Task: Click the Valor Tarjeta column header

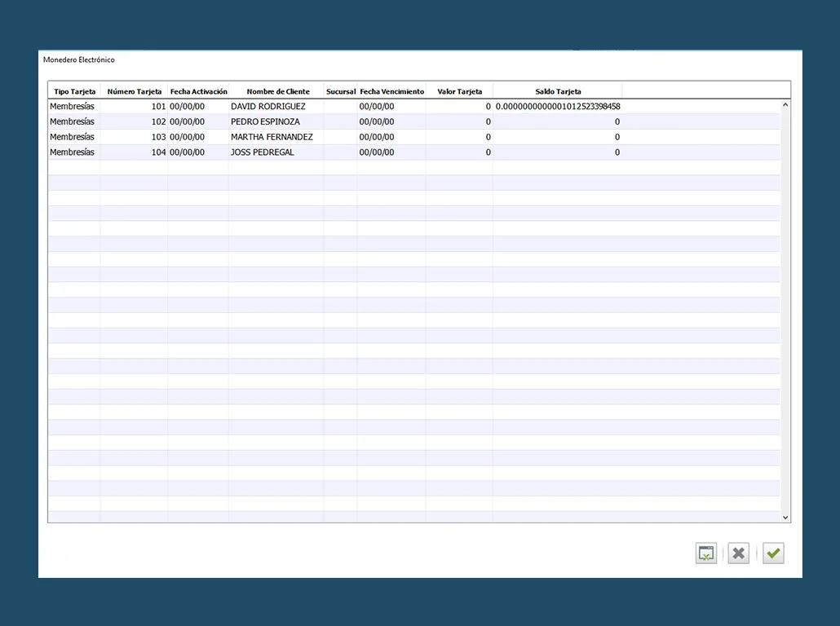Action: pyautogui.click(x=459, y=91)
